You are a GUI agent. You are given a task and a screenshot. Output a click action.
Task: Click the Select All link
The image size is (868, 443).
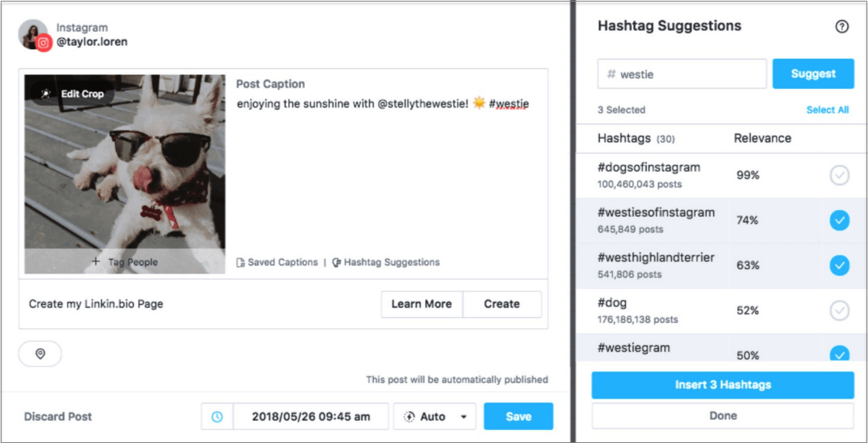point(827,110)
